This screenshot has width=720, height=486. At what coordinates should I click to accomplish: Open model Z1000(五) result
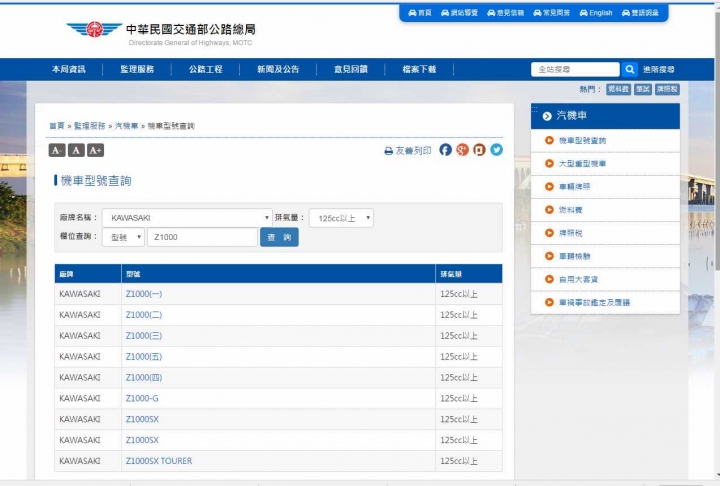coord(144,356)
